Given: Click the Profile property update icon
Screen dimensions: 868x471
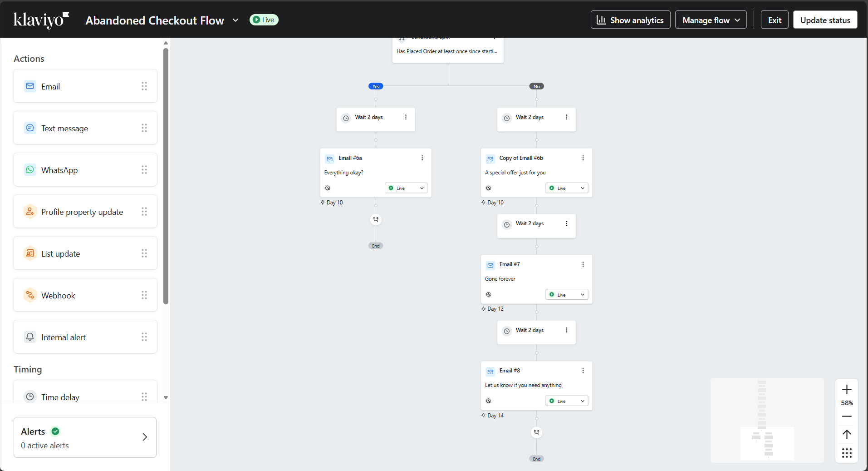Looking at the screenshot, I should click(29, 211).
